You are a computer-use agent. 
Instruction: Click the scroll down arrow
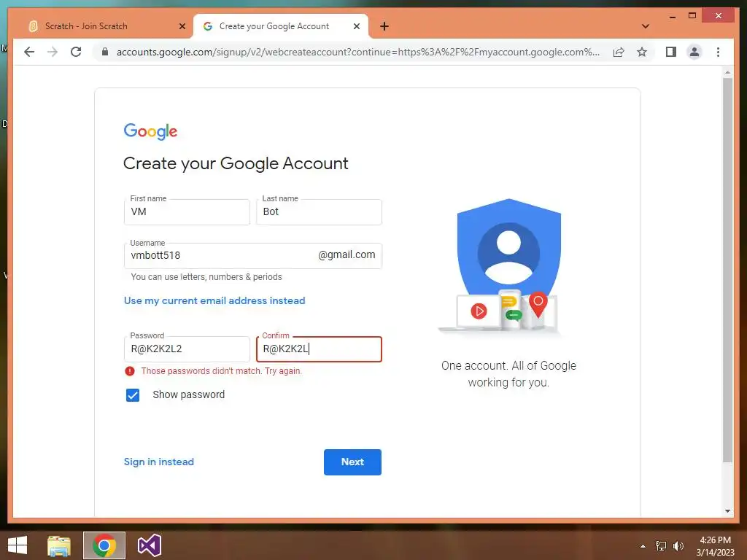(x=727, y=511)
